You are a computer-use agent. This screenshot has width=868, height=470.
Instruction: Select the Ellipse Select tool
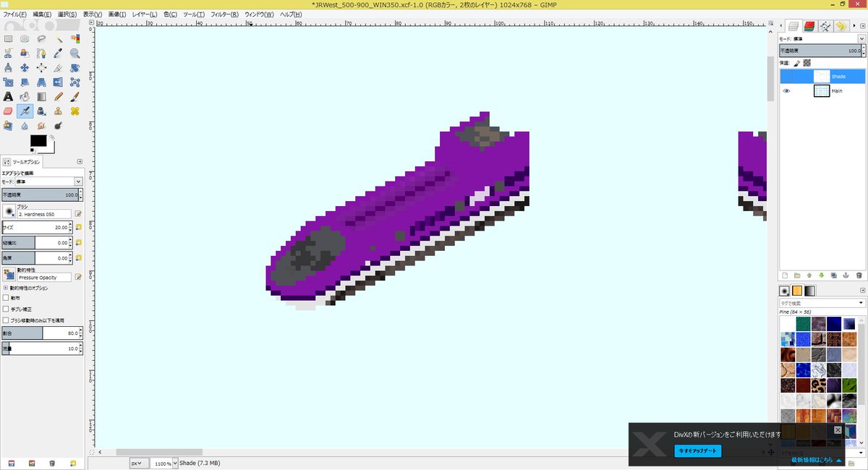(25, 38)
